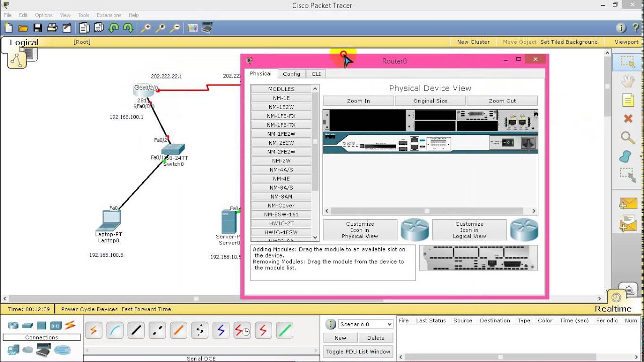Screen dimensions: 644x362
Task: Click the New file icon
Action: click(9, 28)
